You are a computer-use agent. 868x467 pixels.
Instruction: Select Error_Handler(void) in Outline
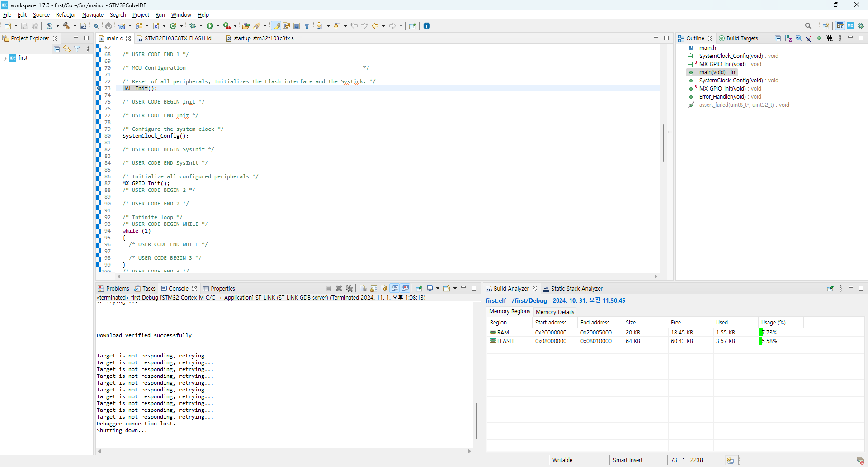coord(730,97)
